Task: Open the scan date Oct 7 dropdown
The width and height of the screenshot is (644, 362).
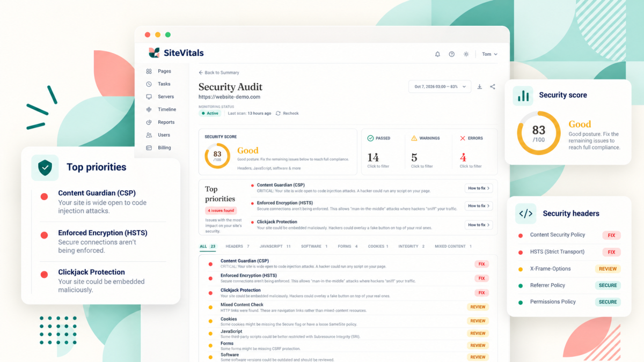Action: coord(440,87)
